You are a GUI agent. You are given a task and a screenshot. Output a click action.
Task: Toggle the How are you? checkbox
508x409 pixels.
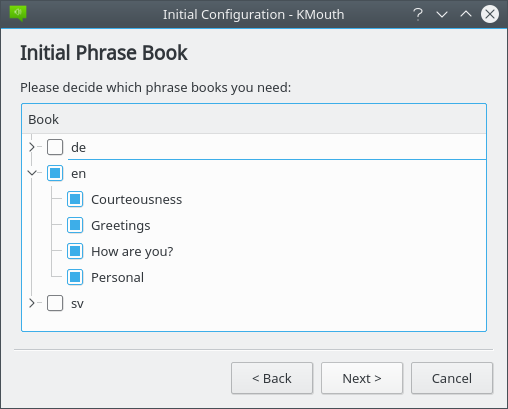click(x=75, y=251)
